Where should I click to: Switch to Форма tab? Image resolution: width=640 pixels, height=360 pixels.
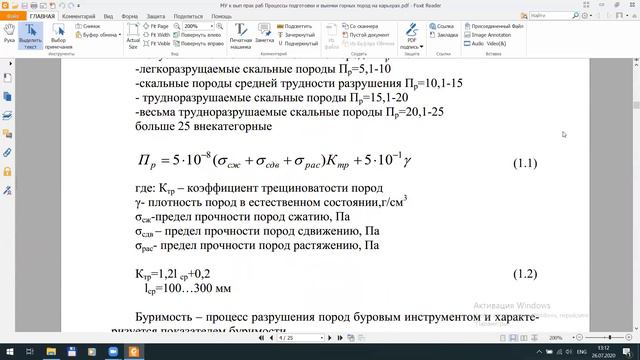129,16
